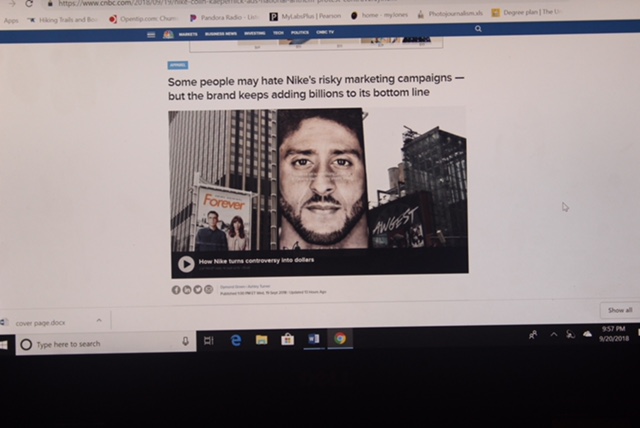Show hidden system tray icons
This screenshot has width=640, height=428.
pos(554,335)
